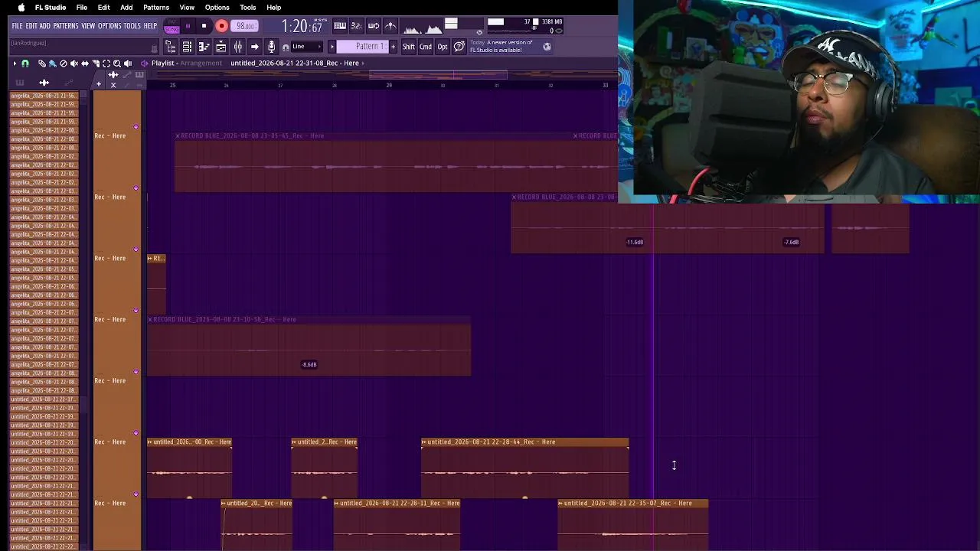Screen dimensions: 980x551
Task: Select the Delete tool in playlist toolbar
Action: tap(64, 64)
